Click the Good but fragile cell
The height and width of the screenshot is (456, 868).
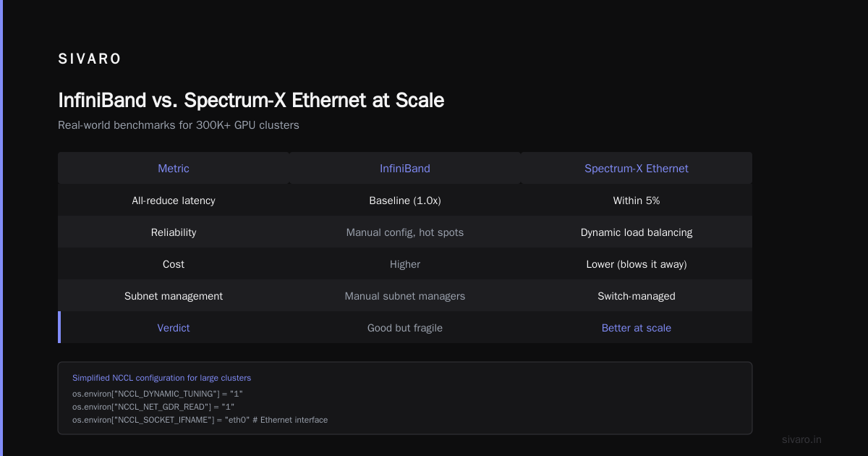[405, 328]
